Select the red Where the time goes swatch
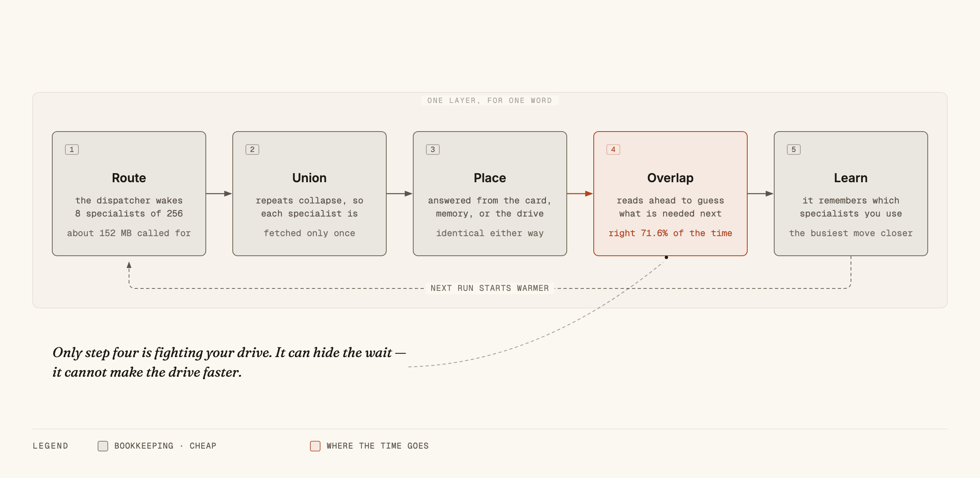 (x=315, y=446)
